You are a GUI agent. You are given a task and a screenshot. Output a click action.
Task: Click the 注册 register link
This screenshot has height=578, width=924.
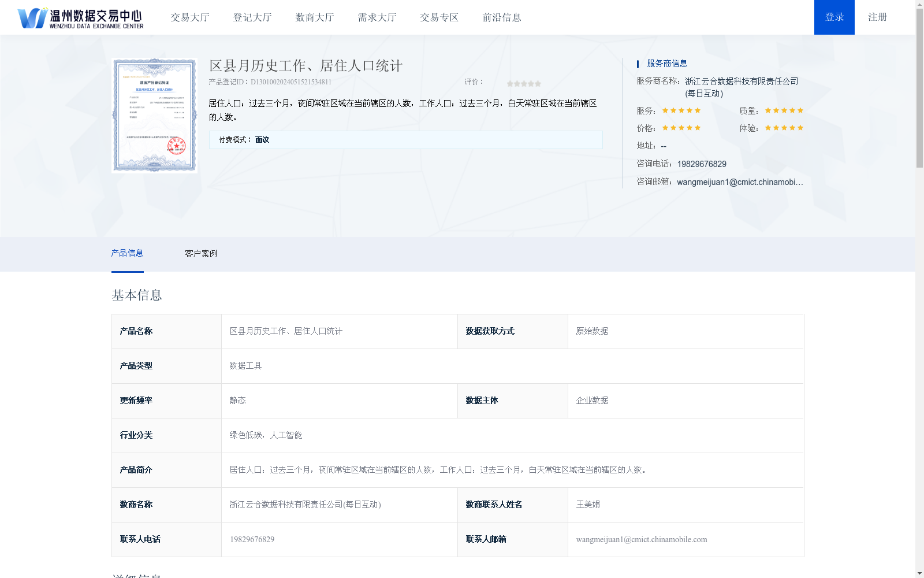(x=877, y=17)
